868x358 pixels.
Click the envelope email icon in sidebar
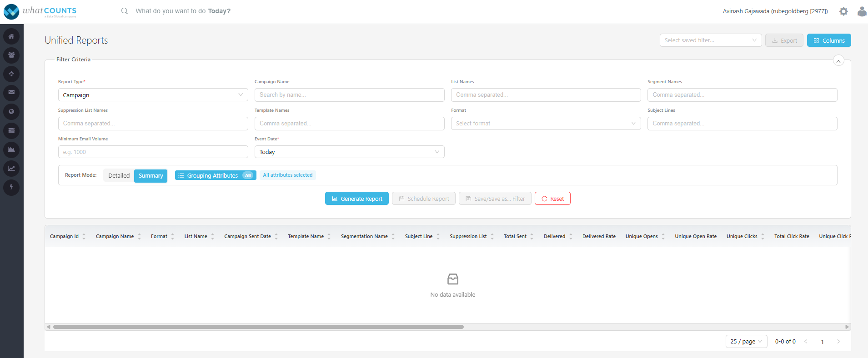click(11, 93)
